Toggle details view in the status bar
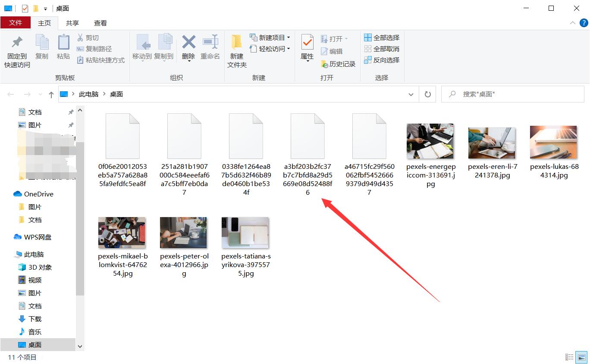Viewport: 590px width, 364px height. point(568,357)
